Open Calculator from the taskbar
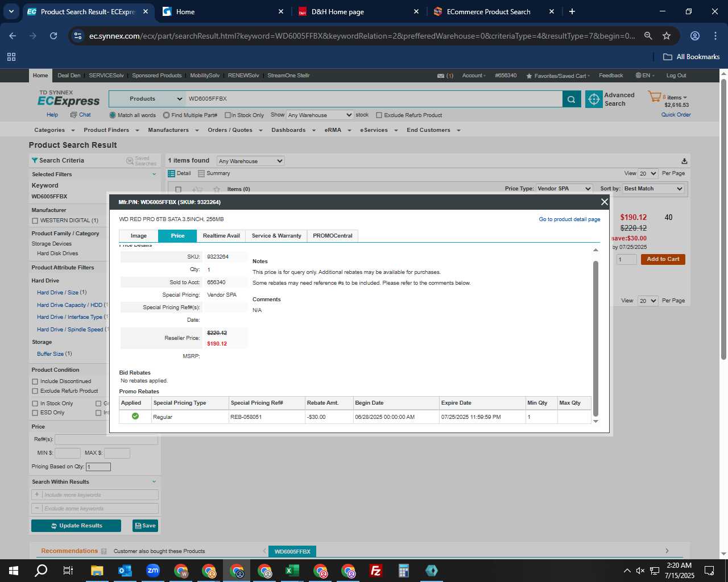 (403, 571)
